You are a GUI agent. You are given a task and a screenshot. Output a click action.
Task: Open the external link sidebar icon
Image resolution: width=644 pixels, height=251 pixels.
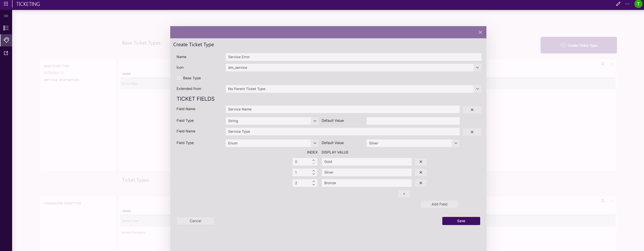pyautogui.click(x=6, y=53)
